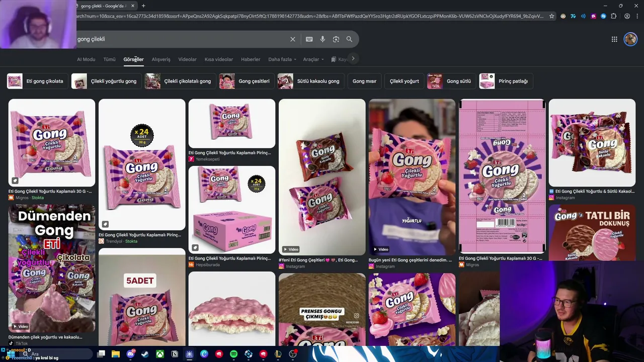Filter by 'Sütlü kakaolu gong' chip
Image resolution: width=644 pixels, height=362 pixels.
tap(310, 81)
